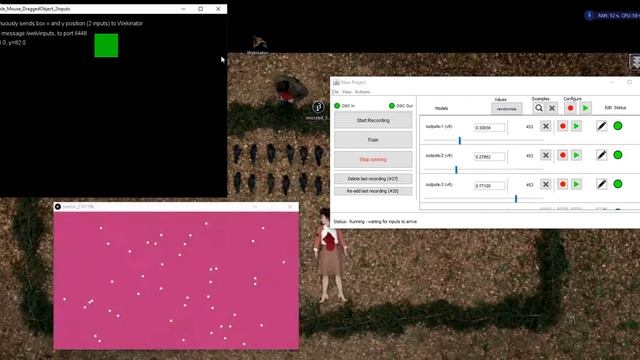640x360 pixels.
Task: Open the File menu in Wekinator
Action: (335, 92)
